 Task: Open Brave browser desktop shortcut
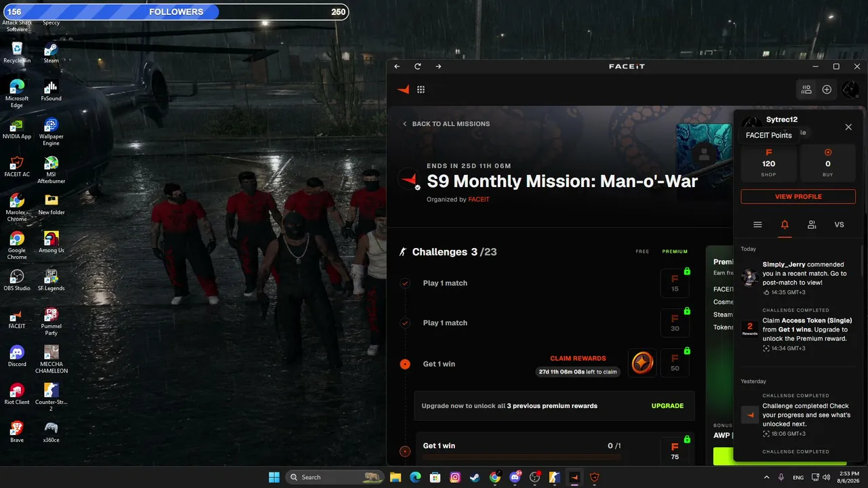click(x=17, y=432)
